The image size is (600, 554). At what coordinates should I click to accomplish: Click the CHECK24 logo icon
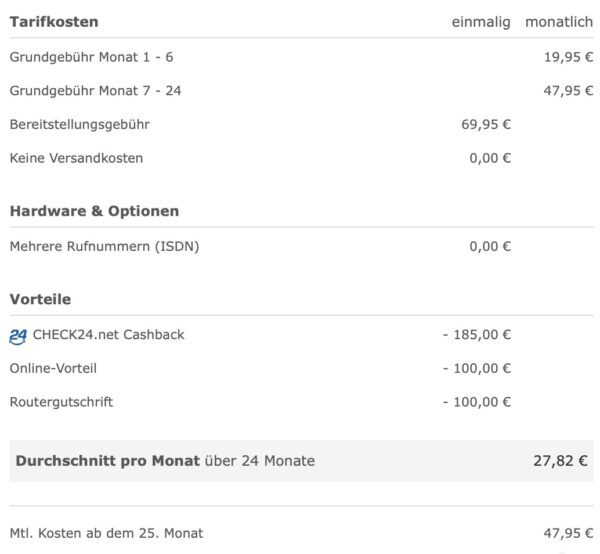[x=18, y=337]
